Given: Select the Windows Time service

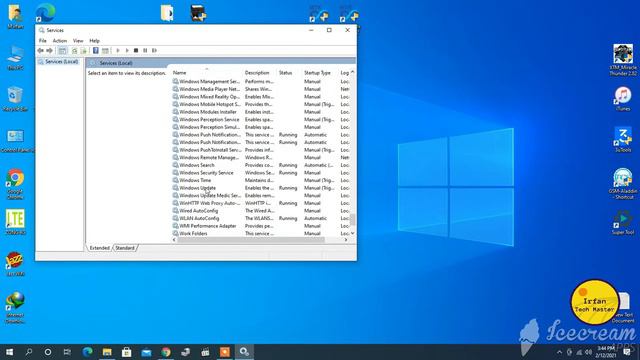Looking at the screenshot, I should click(x=261, y=180).
